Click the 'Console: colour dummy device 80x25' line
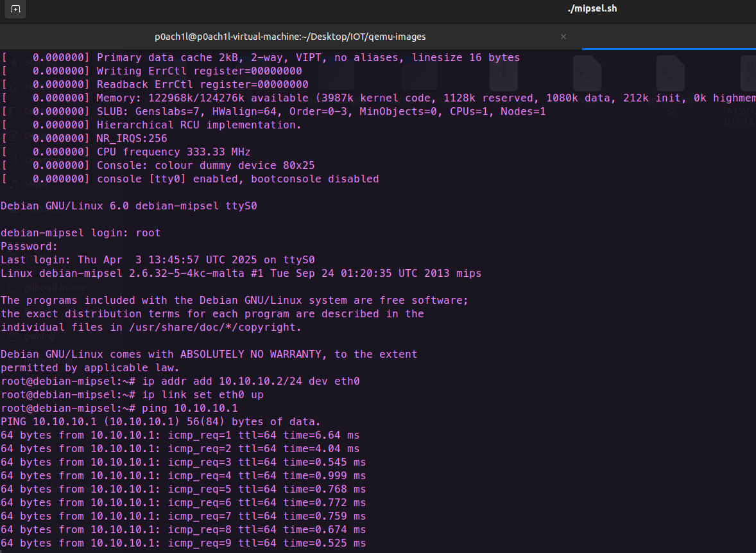 point(158,166)
